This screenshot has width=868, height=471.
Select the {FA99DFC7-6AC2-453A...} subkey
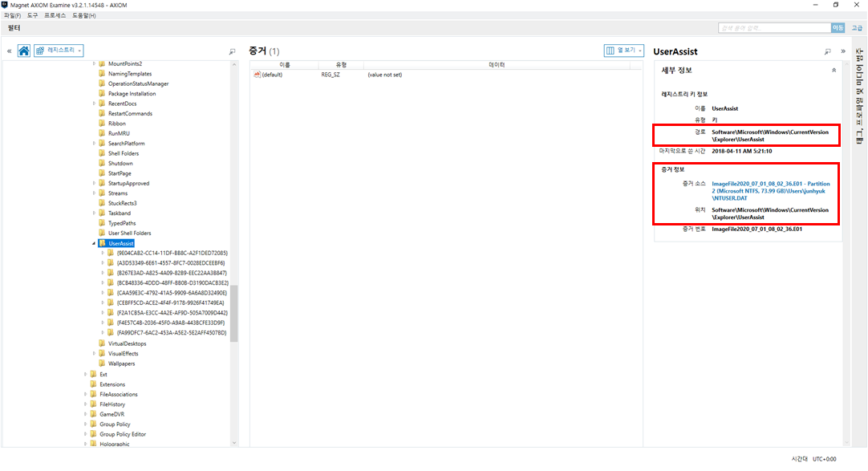pos(172,333)
